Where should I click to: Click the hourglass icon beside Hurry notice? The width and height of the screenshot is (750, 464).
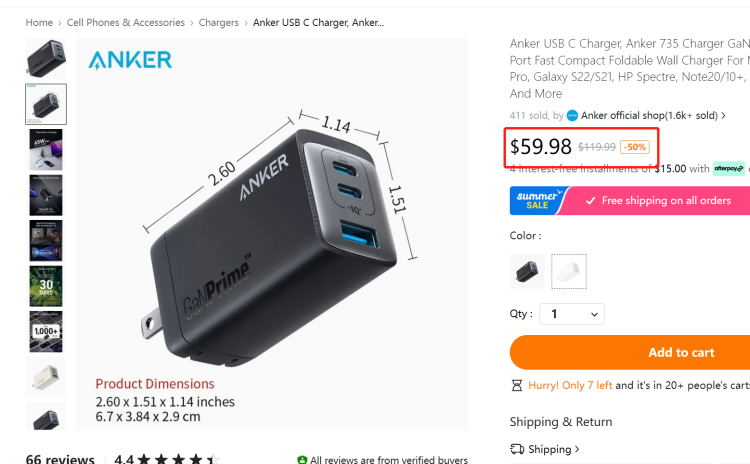[x=517, y=385]
